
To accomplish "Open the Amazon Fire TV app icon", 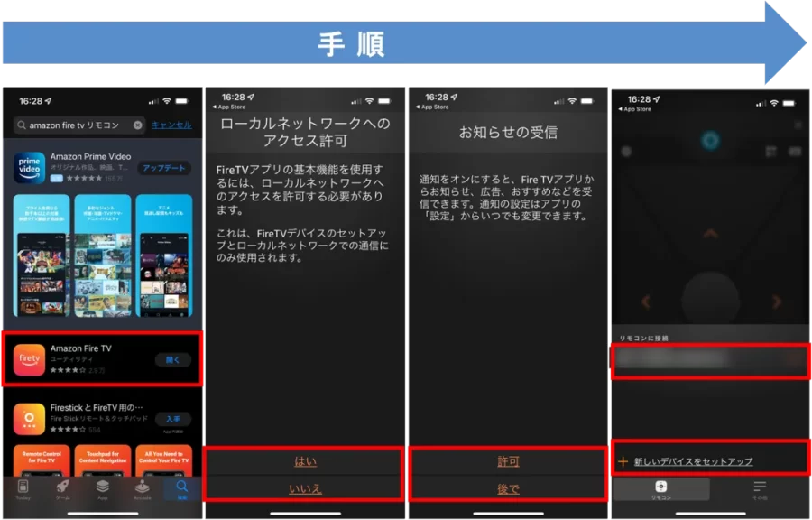I will 29,359.
